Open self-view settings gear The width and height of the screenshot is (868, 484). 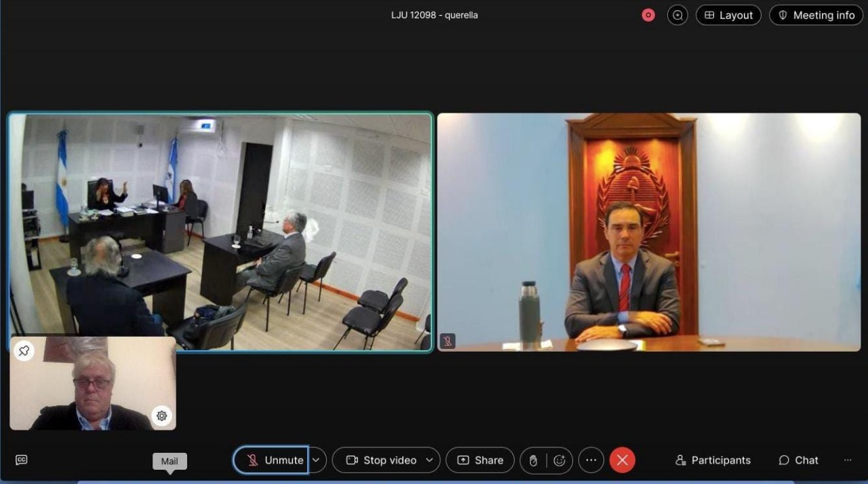click(x=161, y=416)
